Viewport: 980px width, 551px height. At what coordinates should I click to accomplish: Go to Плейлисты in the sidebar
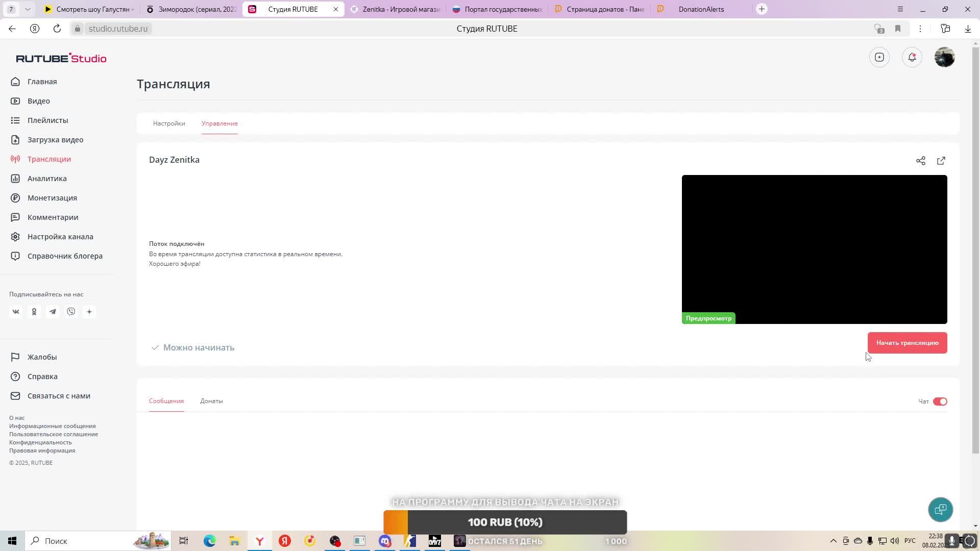point(47,120)
